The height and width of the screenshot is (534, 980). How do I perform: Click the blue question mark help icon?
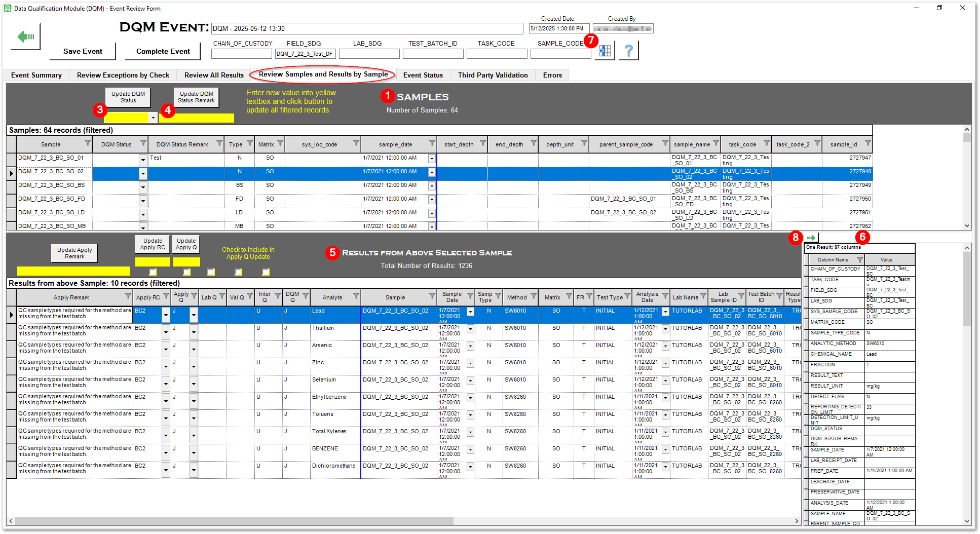tap(628, 50)
